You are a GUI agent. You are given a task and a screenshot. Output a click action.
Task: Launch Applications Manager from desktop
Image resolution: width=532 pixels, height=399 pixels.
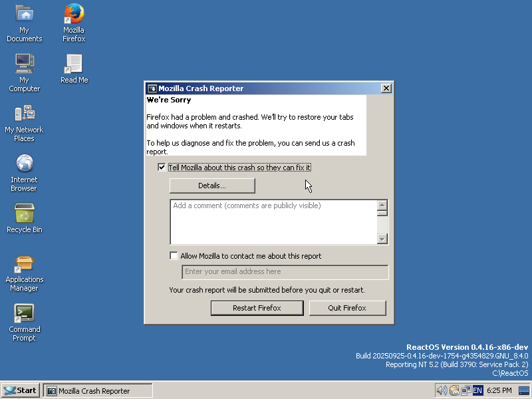pos(24,263)
